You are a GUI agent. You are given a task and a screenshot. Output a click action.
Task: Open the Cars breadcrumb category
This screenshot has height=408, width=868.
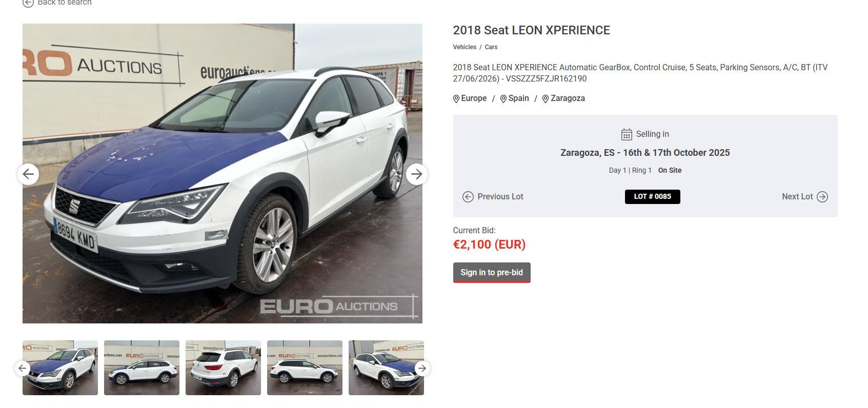point(491,47)
